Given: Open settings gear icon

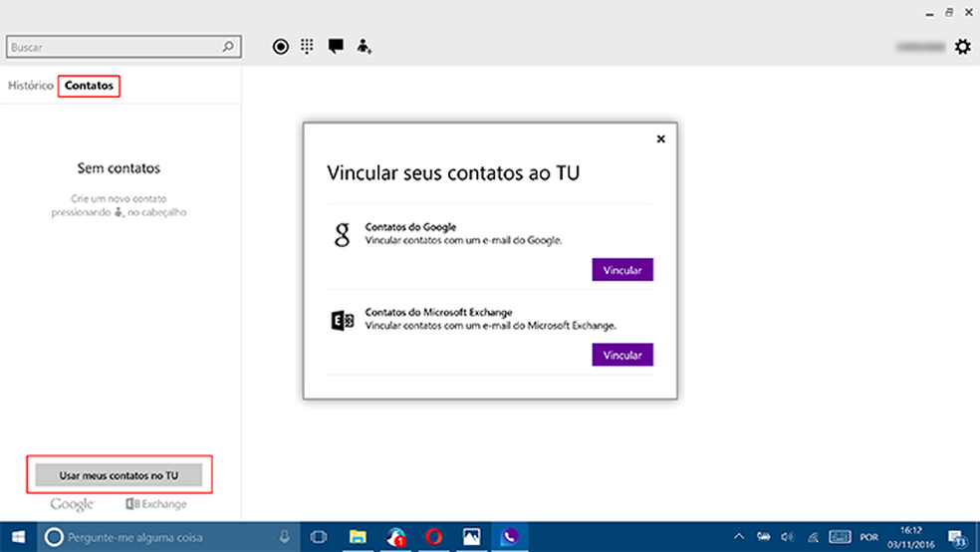Looking at the screenshot, I should coord(962,46).
